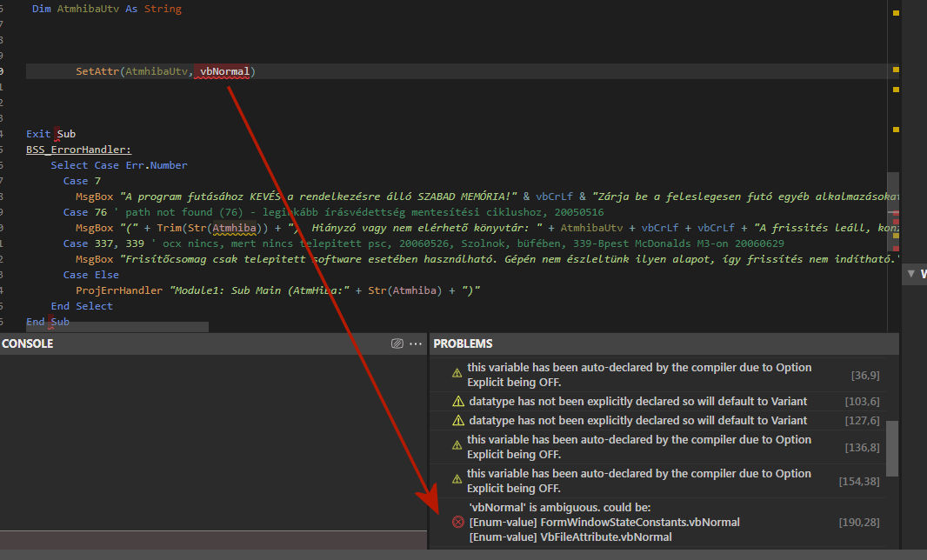Expand the collapsed side panel arrow at right edge
Viewport: 927px width, 560px height.
coord(911,274)
